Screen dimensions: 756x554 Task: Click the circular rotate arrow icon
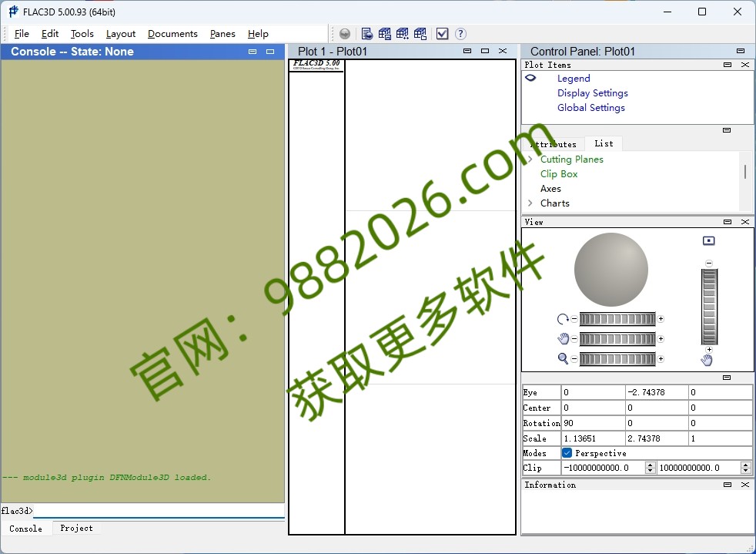pos(563,319)
